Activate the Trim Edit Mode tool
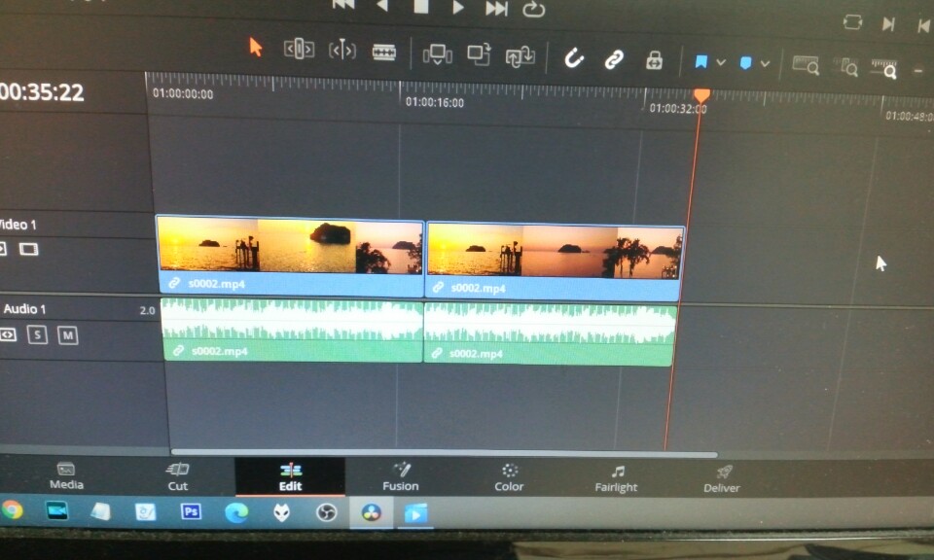 coord(299,49)
